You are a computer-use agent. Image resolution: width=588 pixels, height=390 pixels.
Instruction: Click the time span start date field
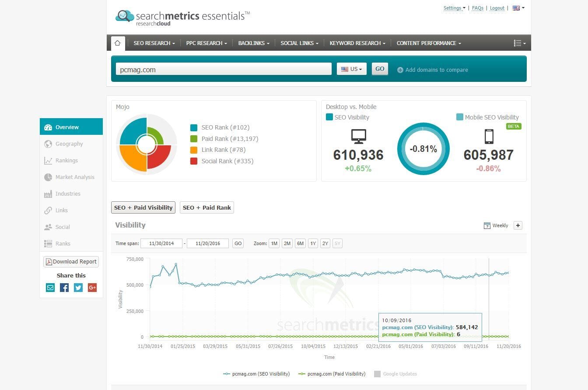pyautogui.click(x=161, y=243)
